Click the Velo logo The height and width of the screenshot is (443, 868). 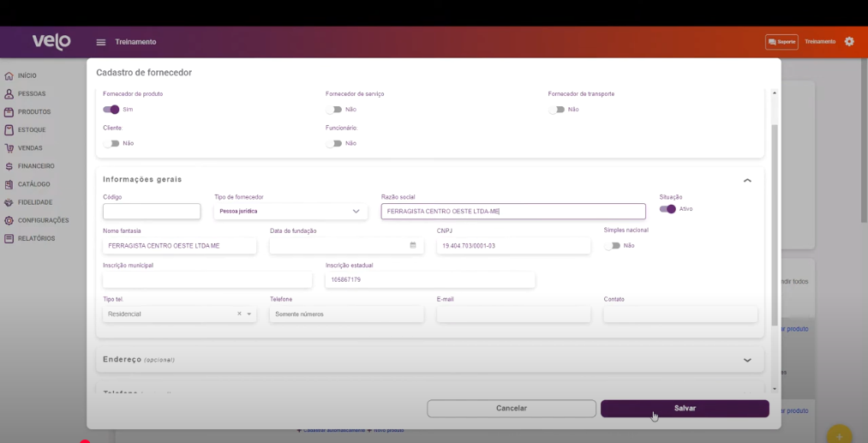tap(51, 41)
